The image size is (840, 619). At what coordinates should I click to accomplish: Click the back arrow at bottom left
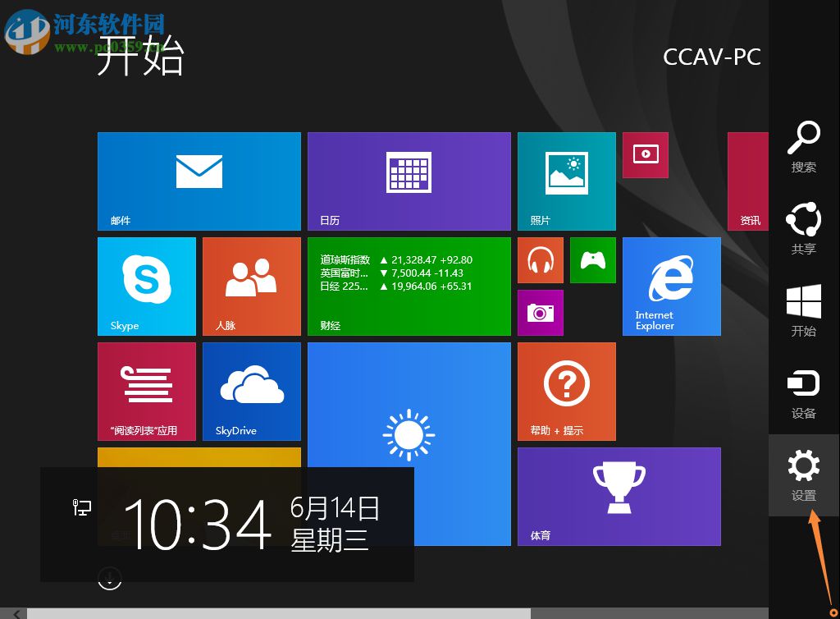click(15, 613)
